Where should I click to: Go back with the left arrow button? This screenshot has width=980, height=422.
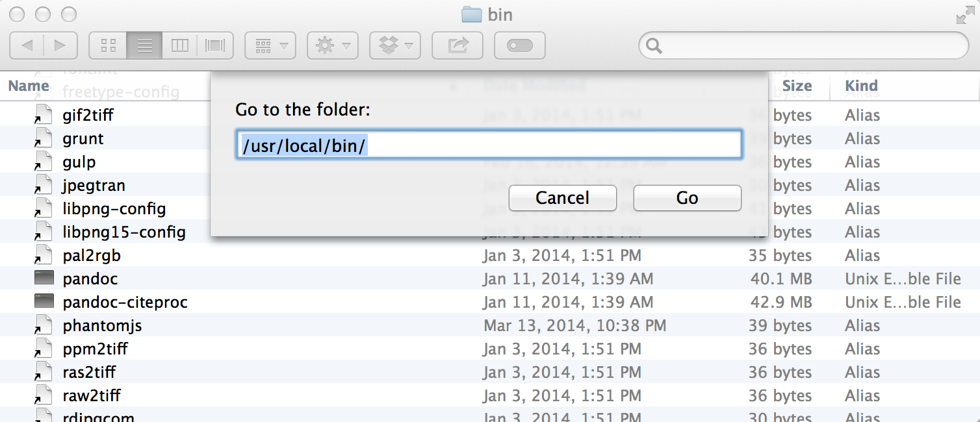[27, 45]
